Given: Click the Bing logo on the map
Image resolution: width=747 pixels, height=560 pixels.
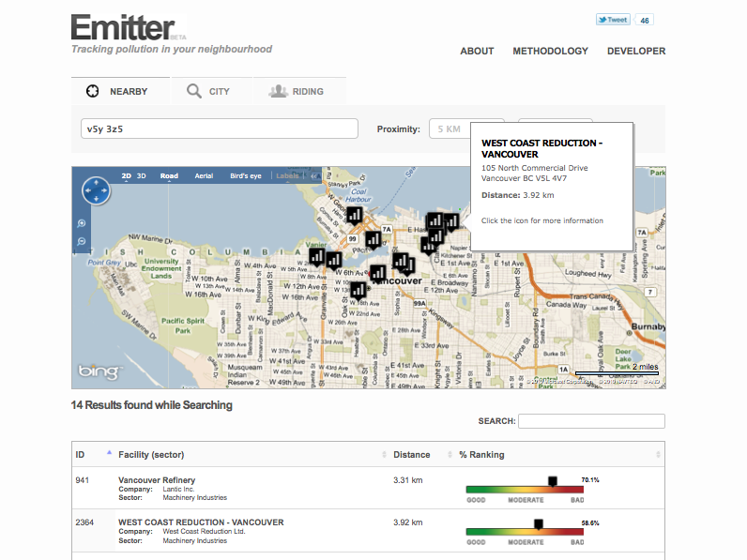Looking at the screenshot, I should tap(99, 371).
